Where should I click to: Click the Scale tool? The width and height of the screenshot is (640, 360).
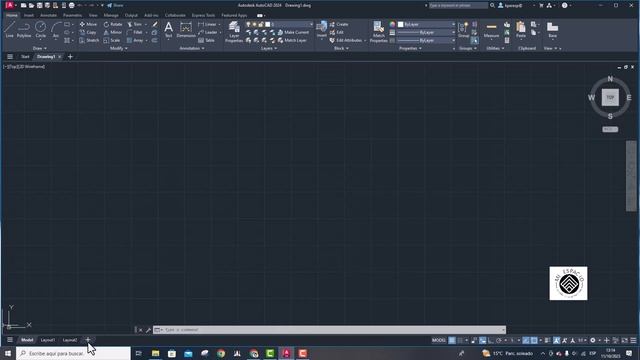112,40
